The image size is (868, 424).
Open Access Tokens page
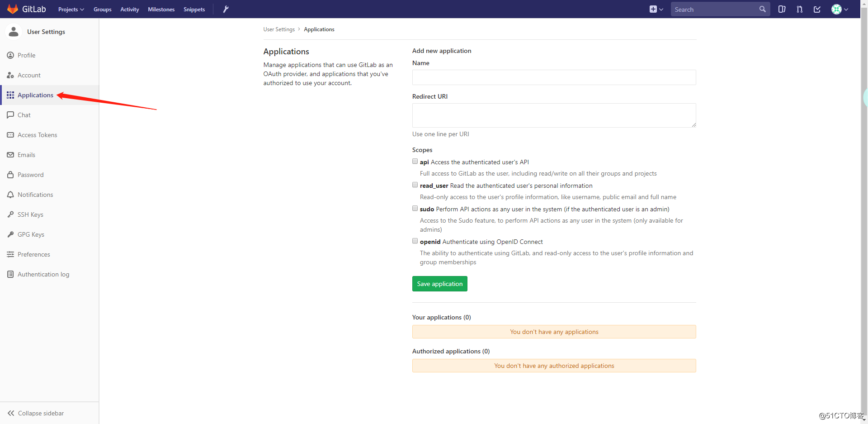50,135
